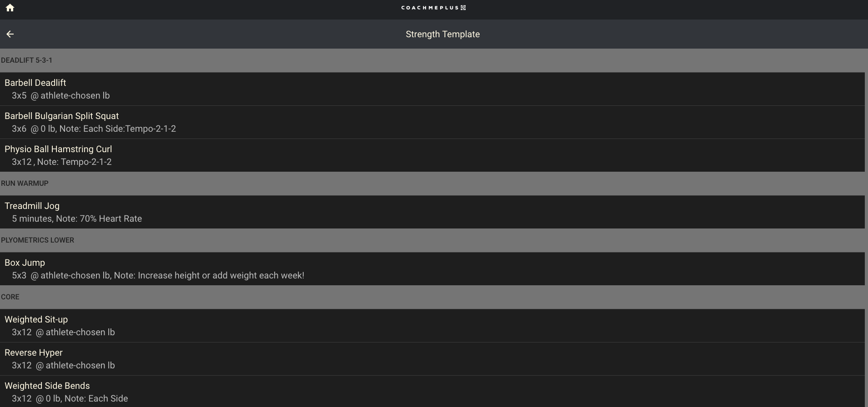
Task: Click '3x12, Note: Tempo-2-1-2' detail text
Action: pyautogui.click(x=62, y=162)
